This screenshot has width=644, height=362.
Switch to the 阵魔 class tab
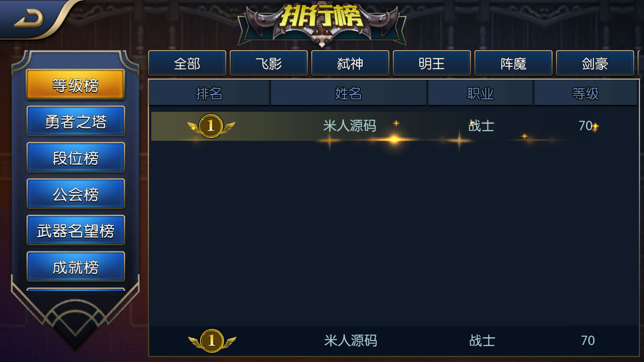(514, 63)
